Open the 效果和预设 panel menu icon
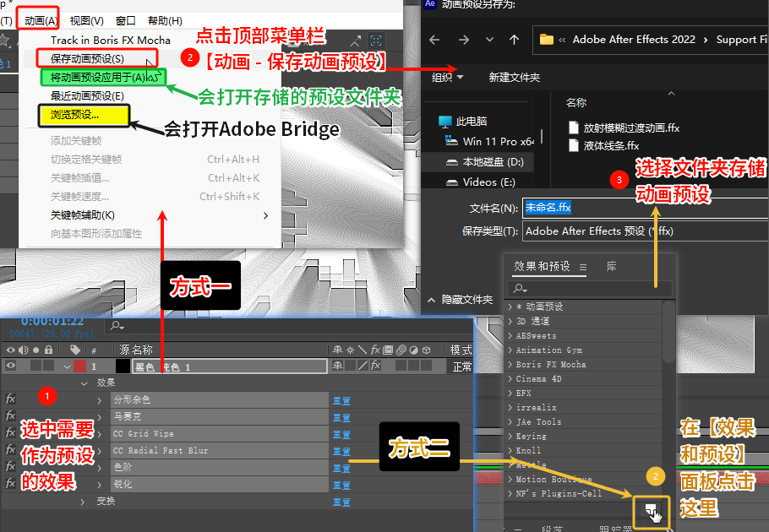Viewport: 769px width, 532px height. (x=582, y=267)
